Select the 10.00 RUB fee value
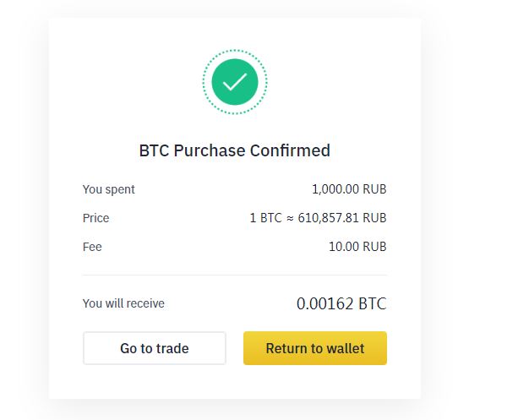 (x=357, y=247)
